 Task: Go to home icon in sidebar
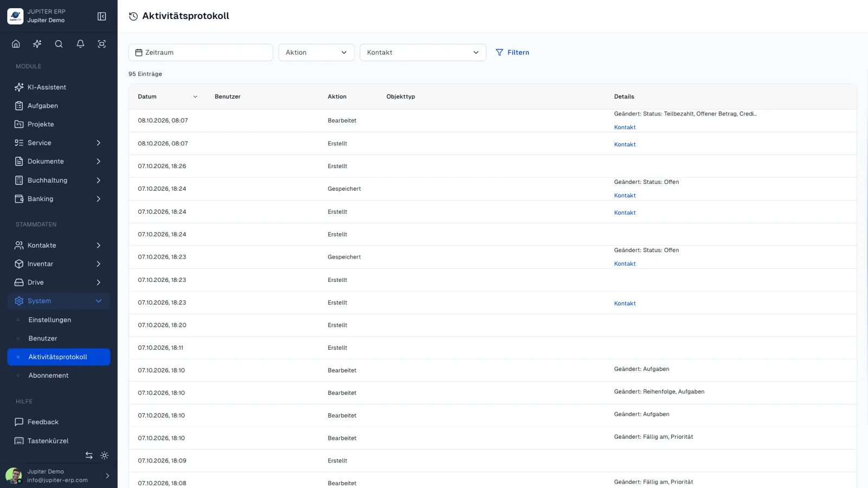(16, 44)
